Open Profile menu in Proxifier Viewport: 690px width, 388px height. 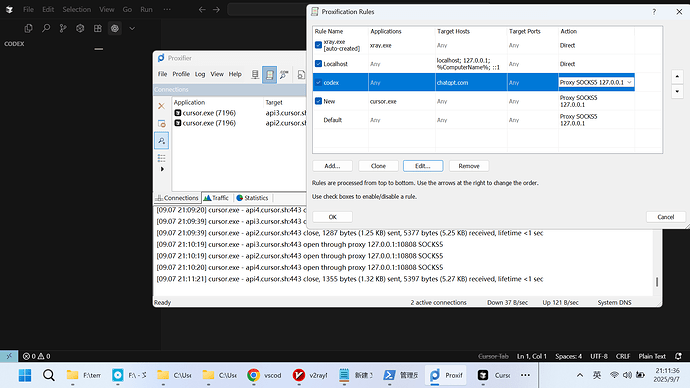click(181, 74)
